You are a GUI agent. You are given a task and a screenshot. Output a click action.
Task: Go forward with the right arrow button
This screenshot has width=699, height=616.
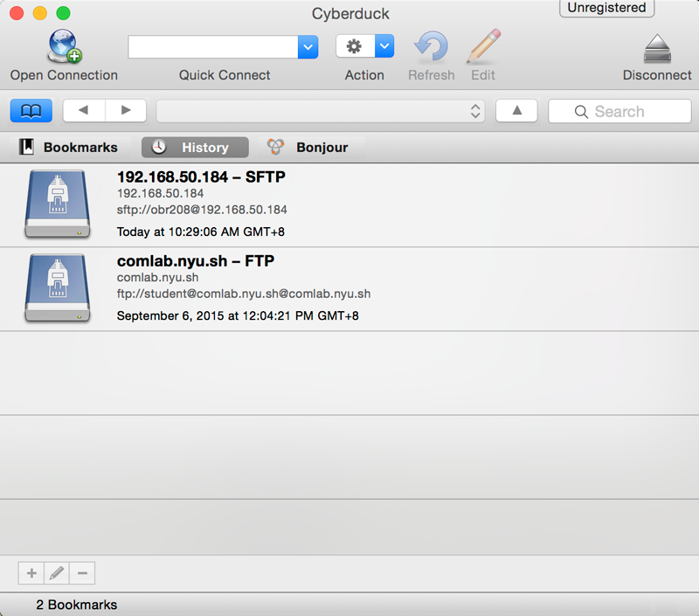point(126,111)
